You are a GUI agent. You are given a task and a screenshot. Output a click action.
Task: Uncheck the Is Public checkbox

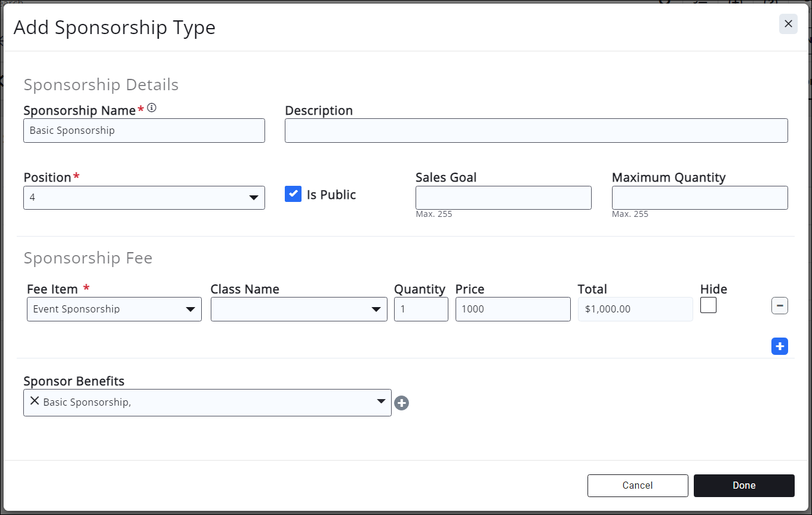point(293,194)
